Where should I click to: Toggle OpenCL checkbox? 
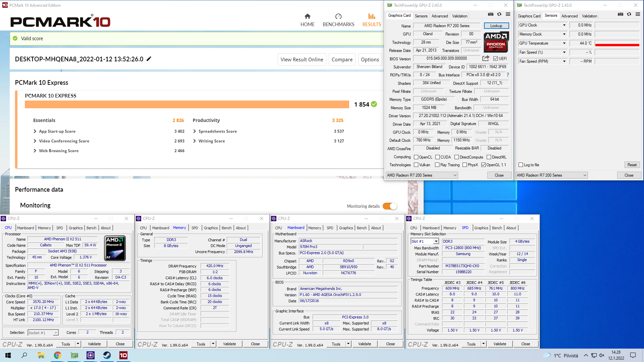point(416,157)
